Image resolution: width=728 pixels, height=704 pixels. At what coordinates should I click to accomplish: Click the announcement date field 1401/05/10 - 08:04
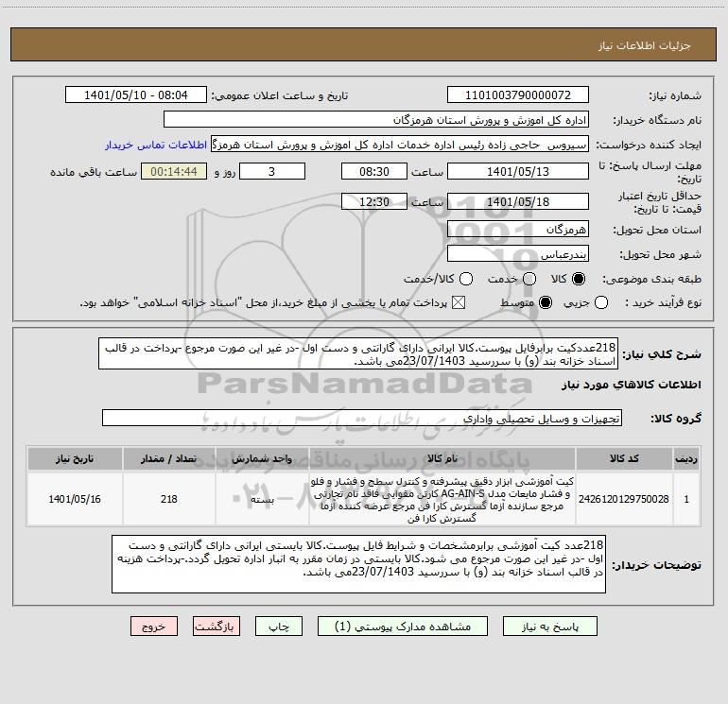(136, 94)
